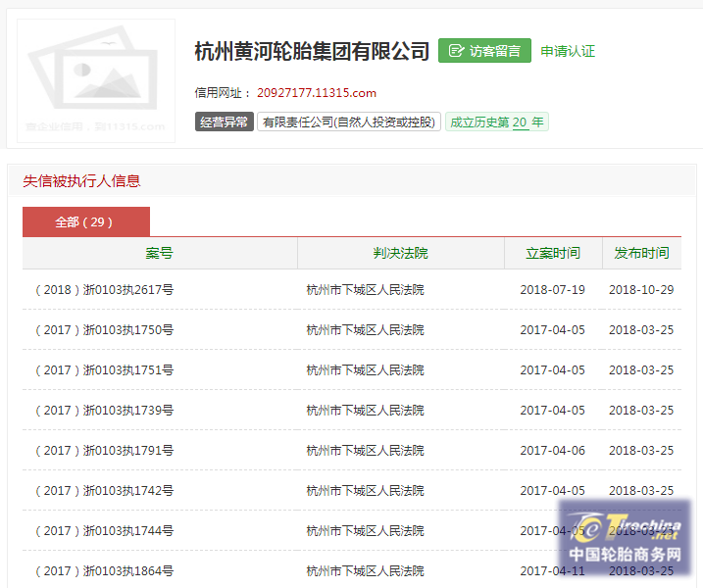Click court name in the 1791号 row
Viewport: 703px width, 588px height.
[365, 451]
